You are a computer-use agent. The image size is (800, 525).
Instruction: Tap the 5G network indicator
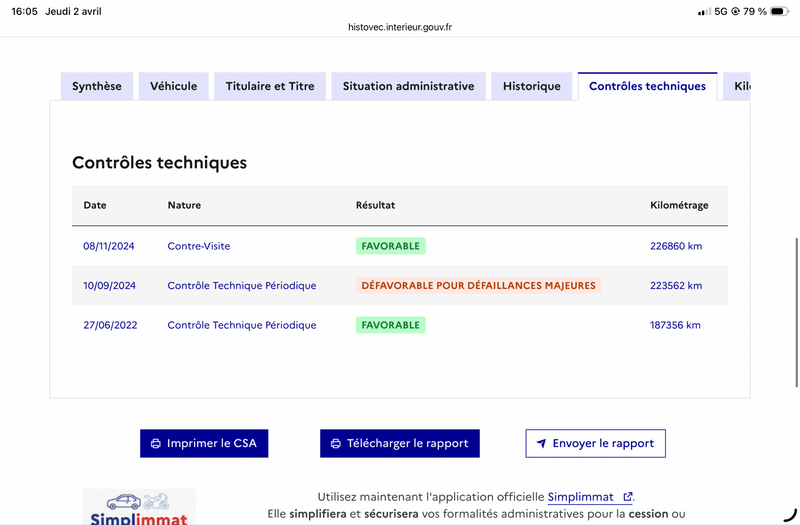[720, 11]
